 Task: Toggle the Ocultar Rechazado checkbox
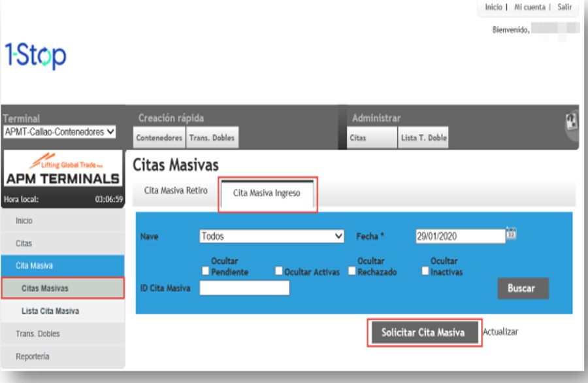(x=351, y=271)
